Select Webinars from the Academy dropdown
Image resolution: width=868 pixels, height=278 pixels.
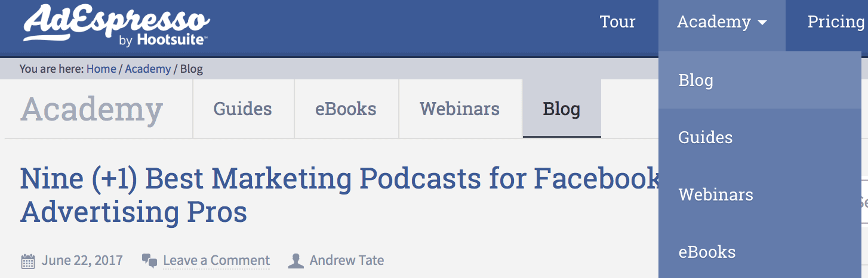[760, 194]
